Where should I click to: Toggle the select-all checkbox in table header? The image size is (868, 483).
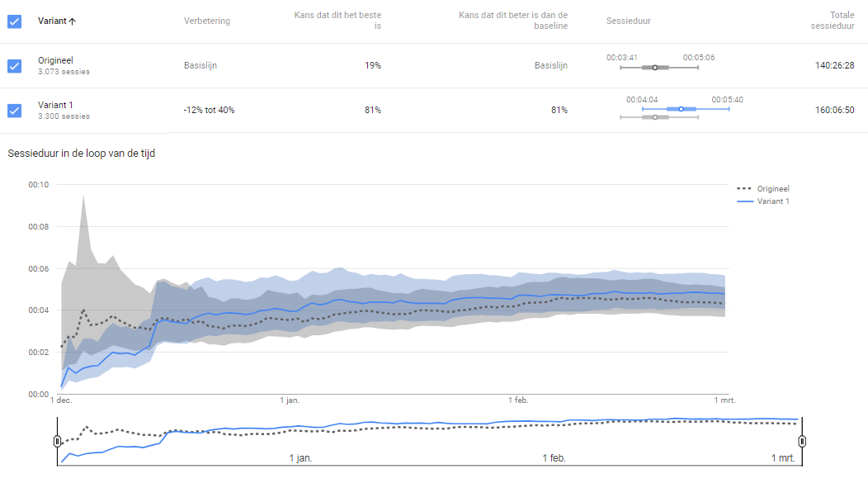tap(14, 21)
